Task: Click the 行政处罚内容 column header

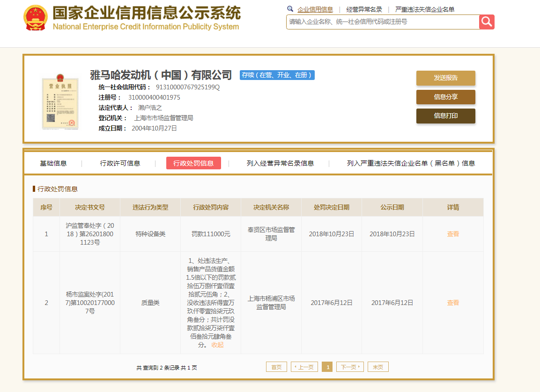Action: [211, 207]
